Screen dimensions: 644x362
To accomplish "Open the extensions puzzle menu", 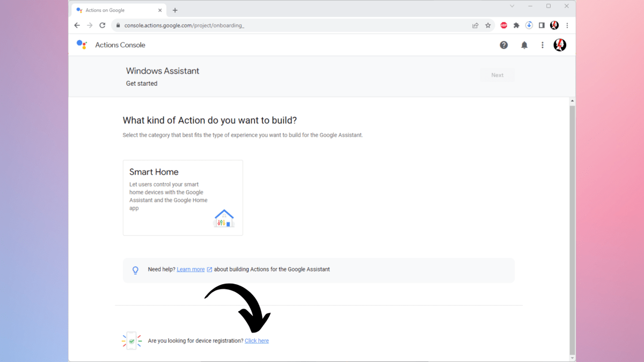I will (x=516, y=25).
